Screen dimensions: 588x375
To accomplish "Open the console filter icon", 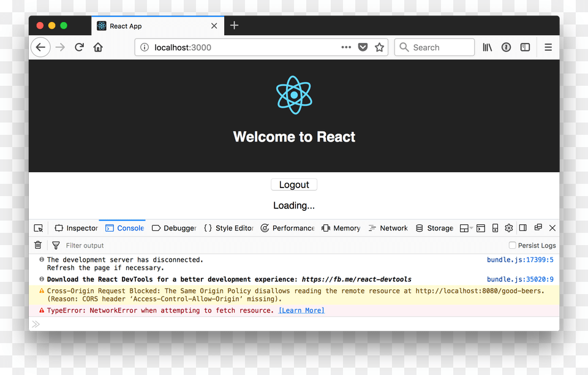I will pos(56,245).
